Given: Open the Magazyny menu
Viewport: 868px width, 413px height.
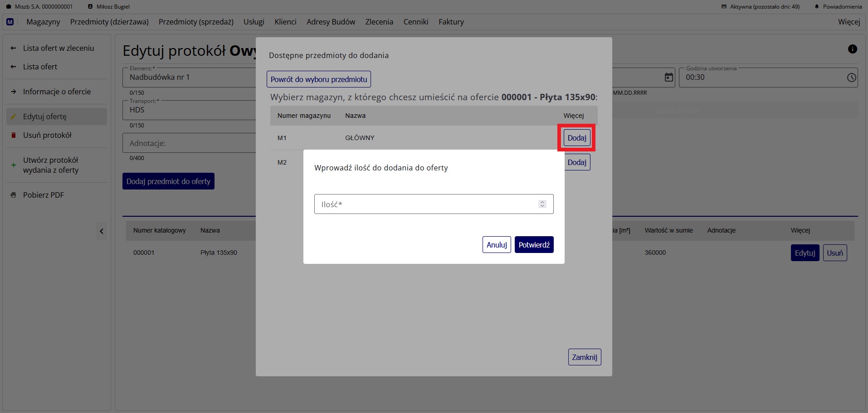Looking at the screenshot, I should pos(43,22).
